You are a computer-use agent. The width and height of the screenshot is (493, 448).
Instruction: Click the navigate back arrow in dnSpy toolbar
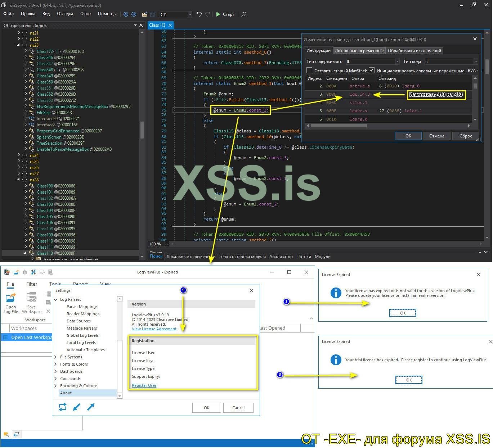point(126,14)
